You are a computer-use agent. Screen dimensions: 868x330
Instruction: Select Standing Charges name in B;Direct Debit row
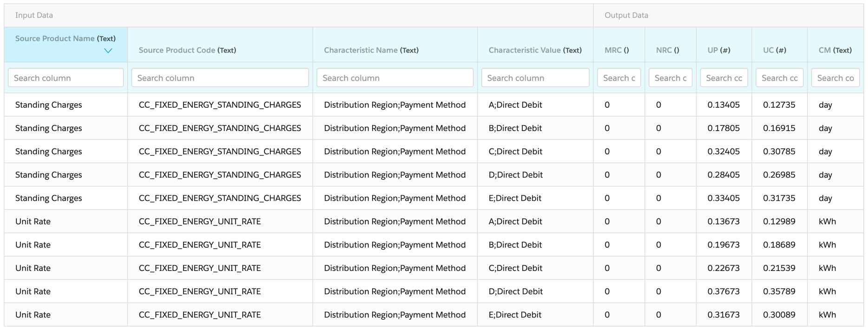(48, 128)
